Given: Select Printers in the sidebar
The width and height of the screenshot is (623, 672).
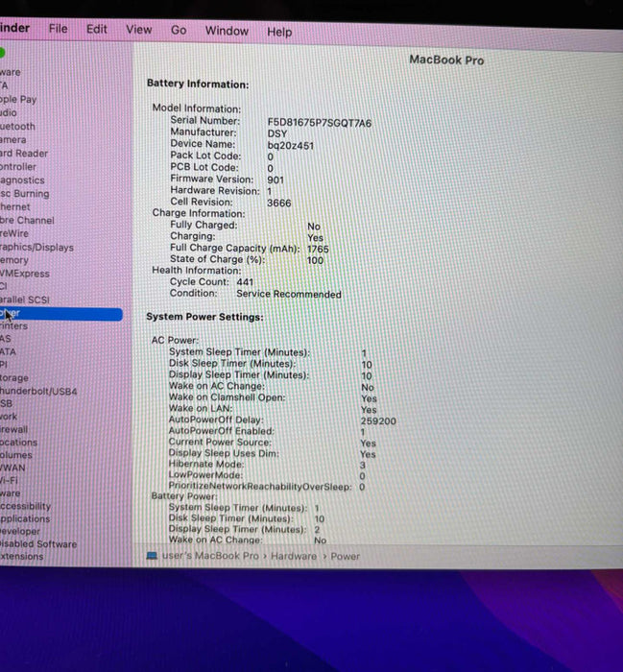Looking at the screenshot, I should [x=13, y=326].
